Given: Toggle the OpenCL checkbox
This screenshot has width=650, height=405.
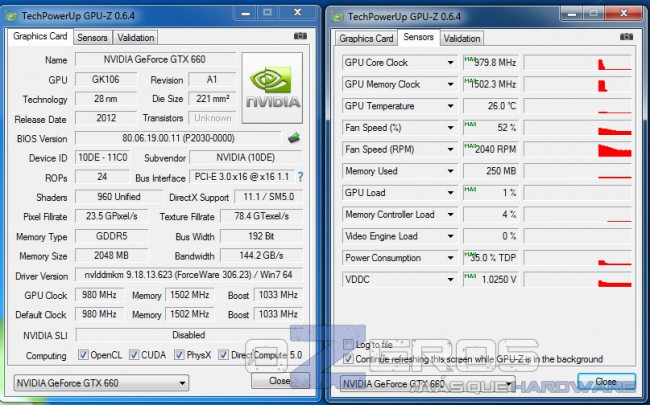Looking at the screenshot, I should 83,355.
